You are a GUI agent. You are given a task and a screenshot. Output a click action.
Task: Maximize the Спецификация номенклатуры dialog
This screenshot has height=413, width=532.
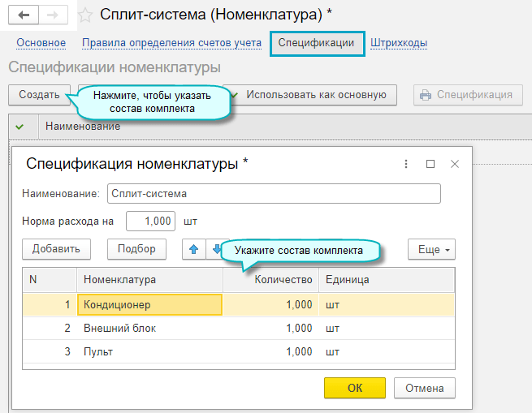pos(430,164)
